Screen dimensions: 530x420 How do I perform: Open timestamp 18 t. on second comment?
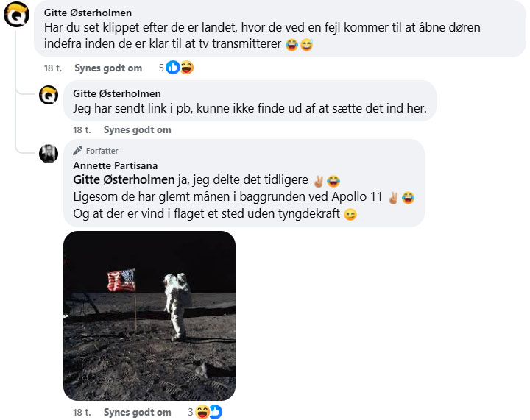tap(82, 129)
